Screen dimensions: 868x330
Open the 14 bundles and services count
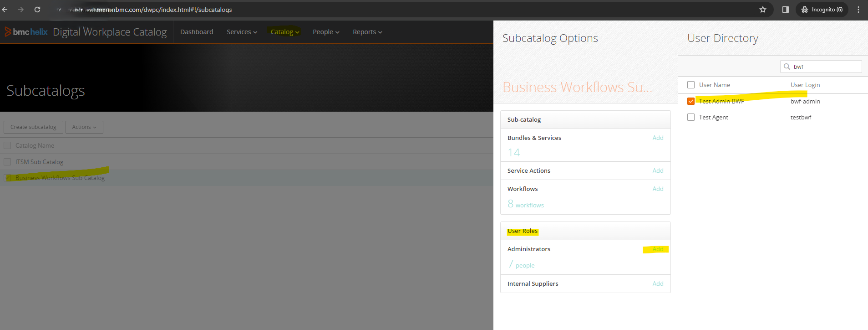pos(514,153)
